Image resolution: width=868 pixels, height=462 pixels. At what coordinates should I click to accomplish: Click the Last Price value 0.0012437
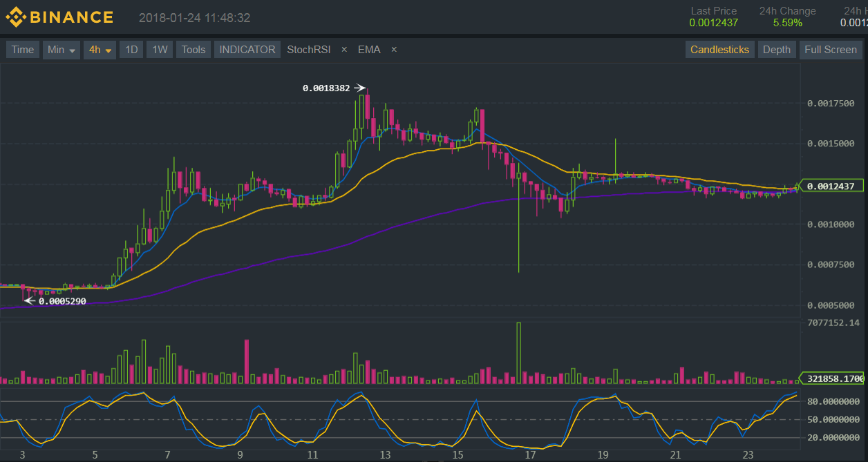tap(713, 23)
